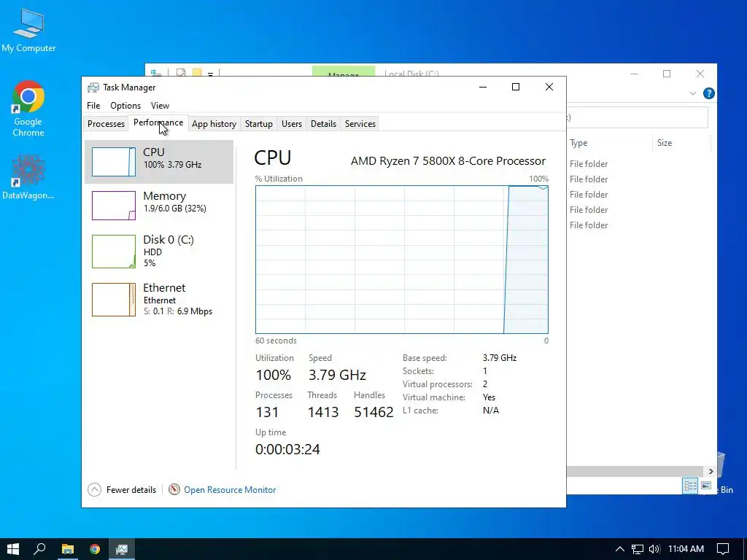Switch Explorer to large icons view
The image size is (747, 560).
706,486
